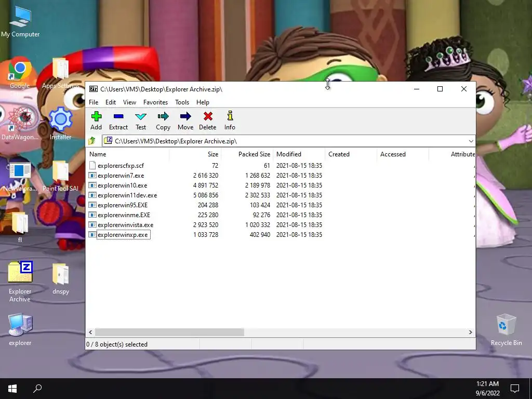
Task: Select the Installer gear icon
Action: coord(61,124)
